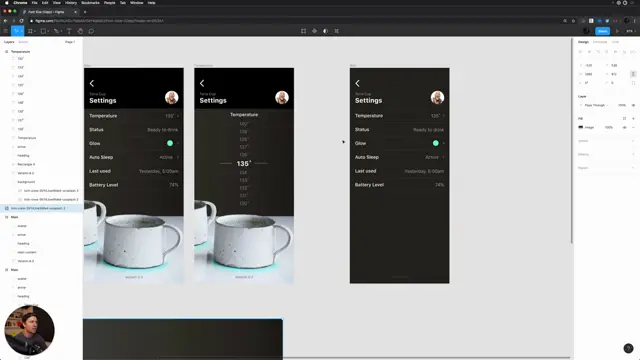Click the browser address bar
This screenshot has height=360, width=640.
[x=294, y=21]
